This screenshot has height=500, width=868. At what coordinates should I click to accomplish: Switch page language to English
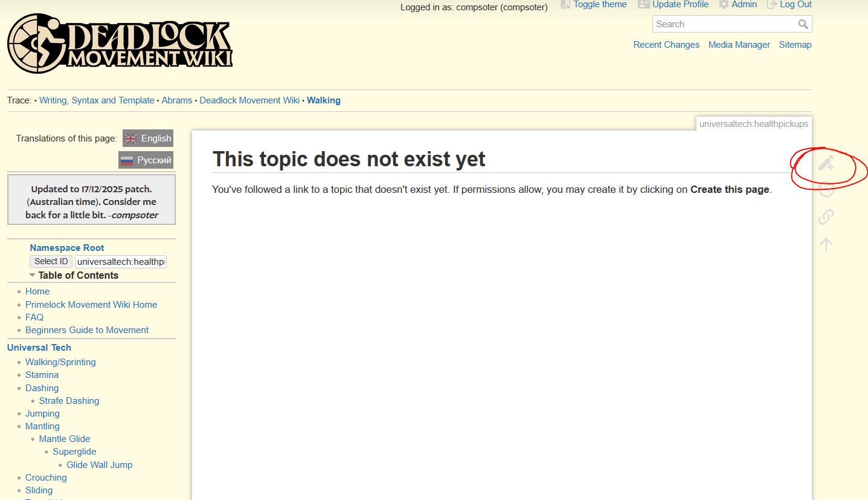[x=147, y=138]
